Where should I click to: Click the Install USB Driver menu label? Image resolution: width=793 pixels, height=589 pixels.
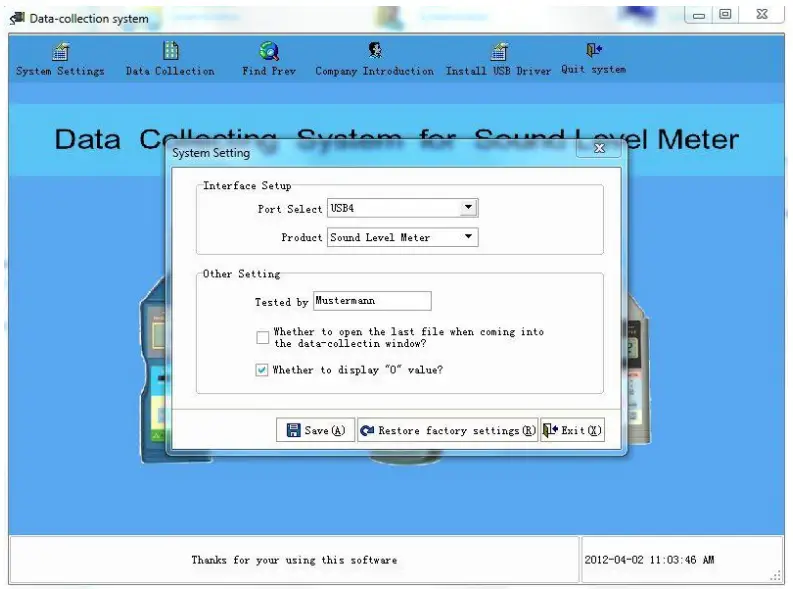click(x=498, y=71)
